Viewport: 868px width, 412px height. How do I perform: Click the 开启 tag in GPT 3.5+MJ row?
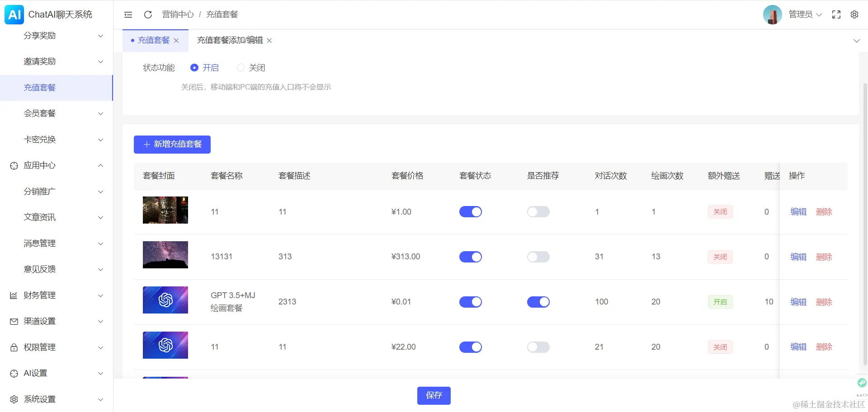pyautogui.click(x=720, y=302)
